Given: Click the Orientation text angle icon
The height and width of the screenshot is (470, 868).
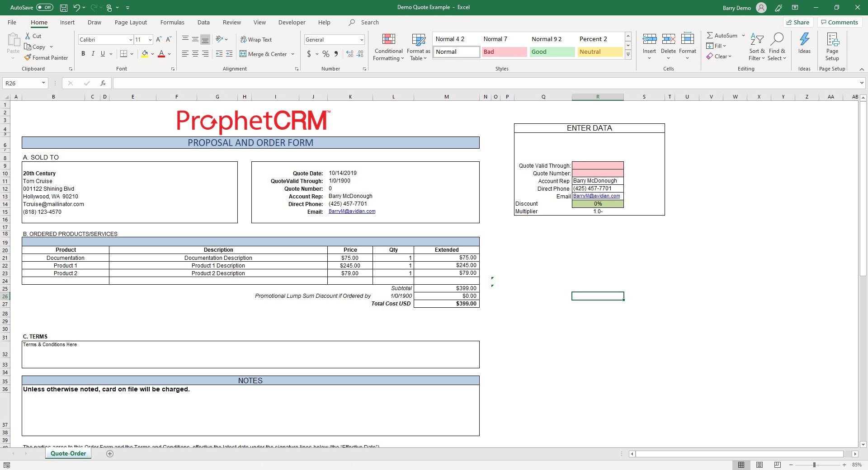Looking at the screenshot, I should point(219,39).
